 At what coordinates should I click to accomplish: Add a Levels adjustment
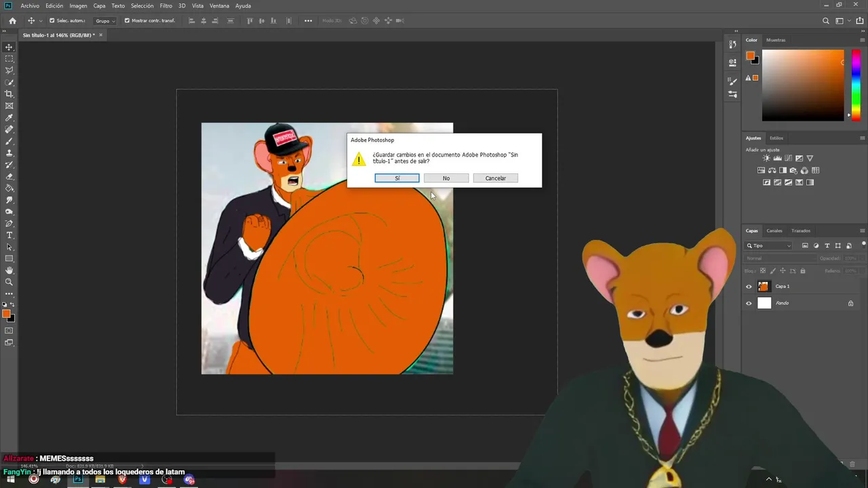777,159
